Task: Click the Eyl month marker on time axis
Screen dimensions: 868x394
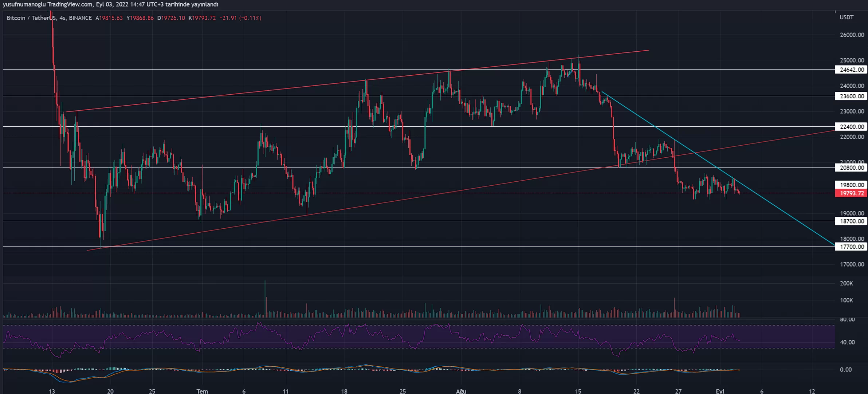Action: coord(720,391)
